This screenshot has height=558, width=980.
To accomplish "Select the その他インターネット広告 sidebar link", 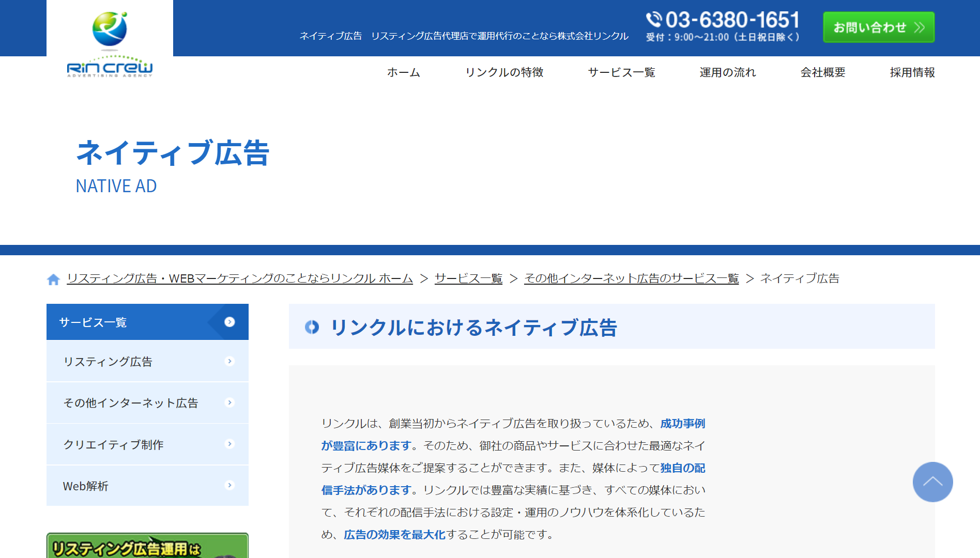I will [147, 403].
